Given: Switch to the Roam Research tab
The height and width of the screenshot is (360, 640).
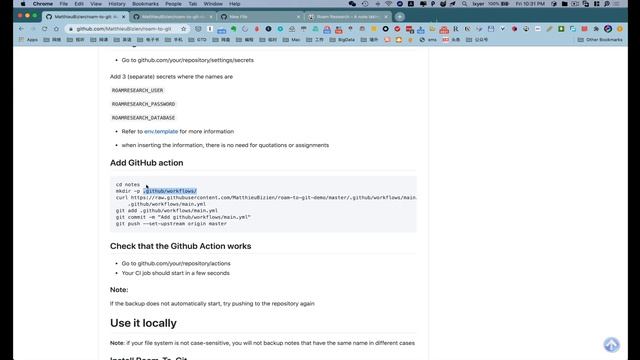Looking at the screenshot, I should [347, 17].
